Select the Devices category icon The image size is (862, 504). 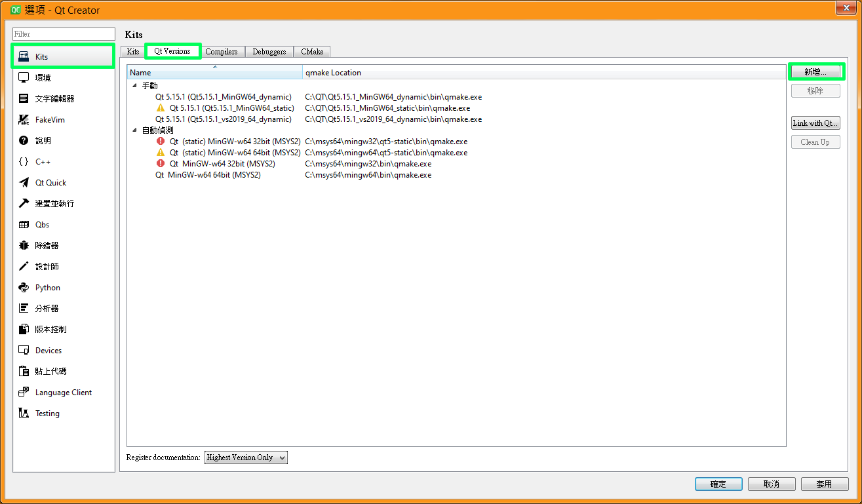[24, 351]
